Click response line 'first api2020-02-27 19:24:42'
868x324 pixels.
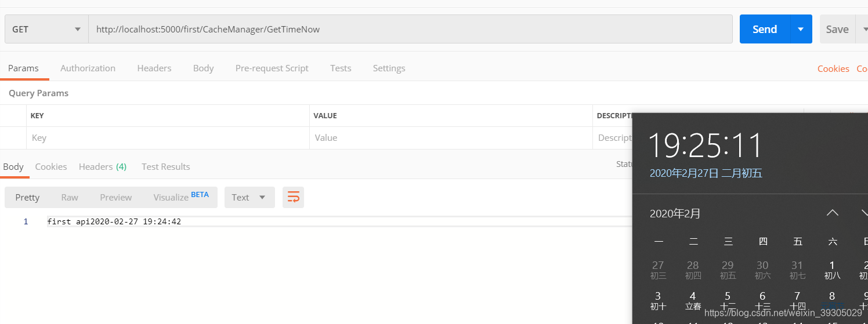click(114, 221)
